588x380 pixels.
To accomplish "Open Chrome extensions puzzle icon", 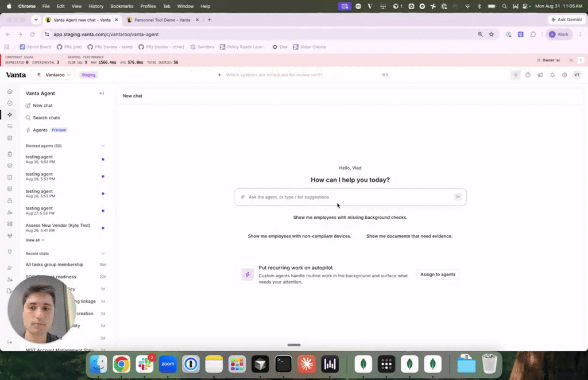I will (533, 34).
